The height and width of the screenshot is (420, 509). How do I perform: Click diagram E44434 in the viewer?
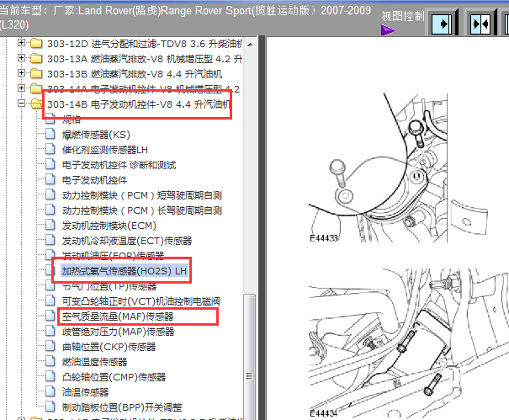click(408, 343)
